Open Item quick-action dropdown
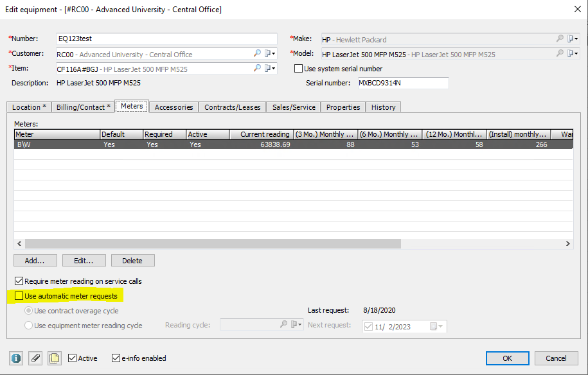This screenshot has width=588, height=375. pyautogui.click(x=270, y=68)
